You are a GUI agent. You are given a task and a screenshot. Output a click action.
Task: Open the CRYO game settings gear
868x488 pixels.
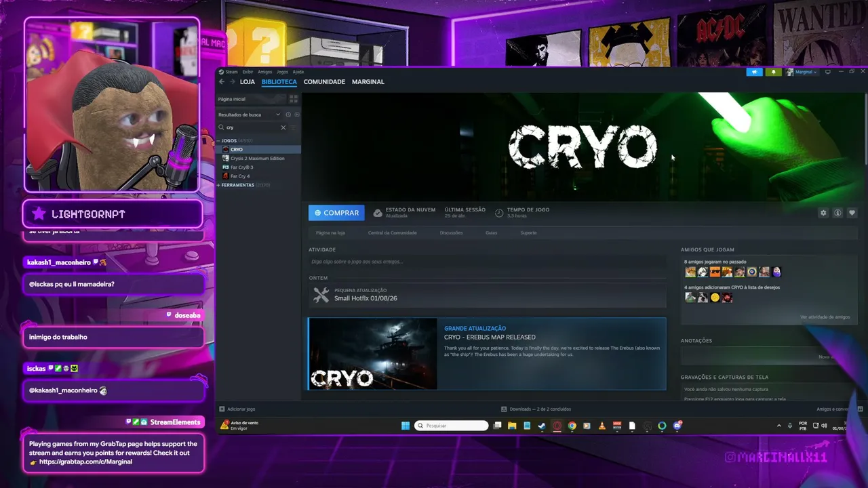(823, 213)
